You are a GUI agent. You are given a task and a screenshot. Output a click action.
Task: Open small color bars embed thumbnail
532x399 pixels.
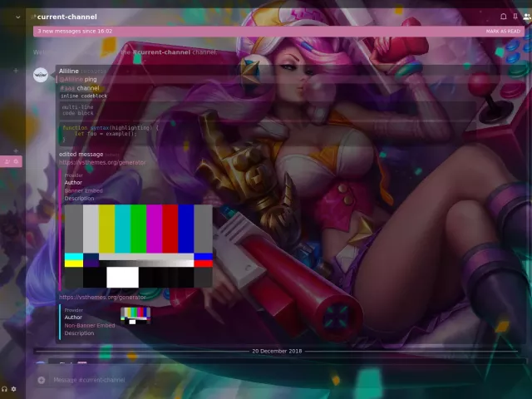135,314
